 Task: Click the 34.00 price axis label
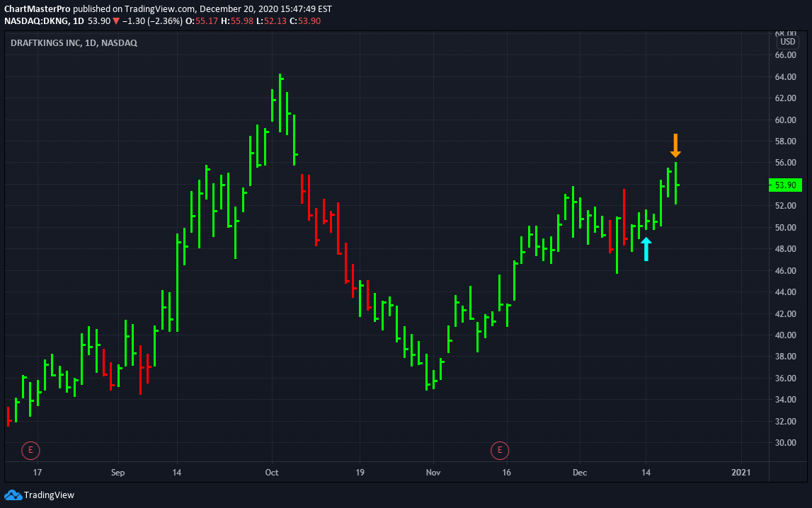tap(786, 399)
